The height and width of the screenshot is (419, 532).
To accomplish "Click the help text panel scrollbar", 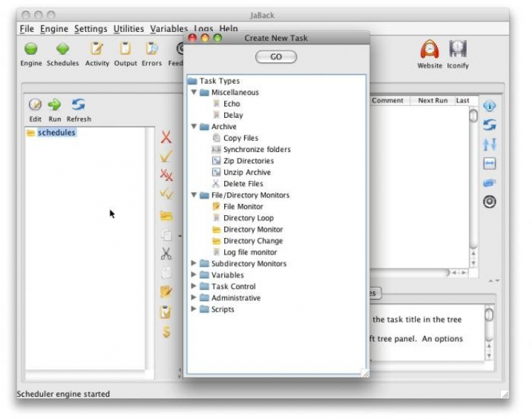I will coord(489,333).
